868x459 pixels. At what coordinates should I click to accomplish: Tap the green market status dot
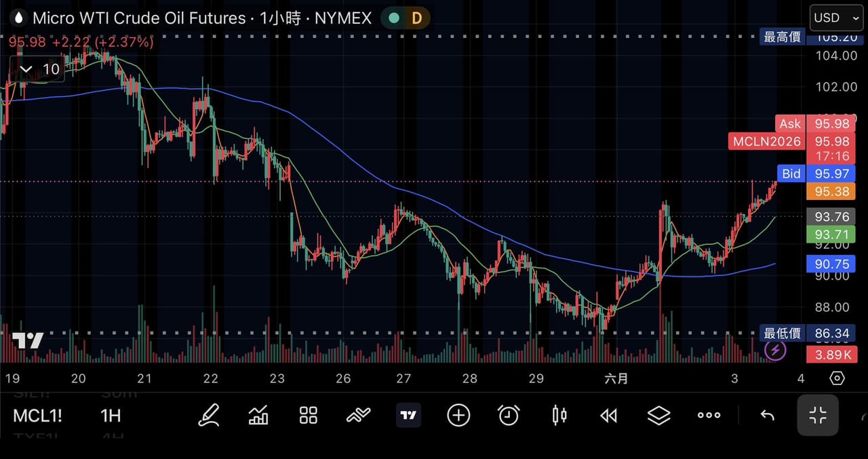[x=393, y=18]
